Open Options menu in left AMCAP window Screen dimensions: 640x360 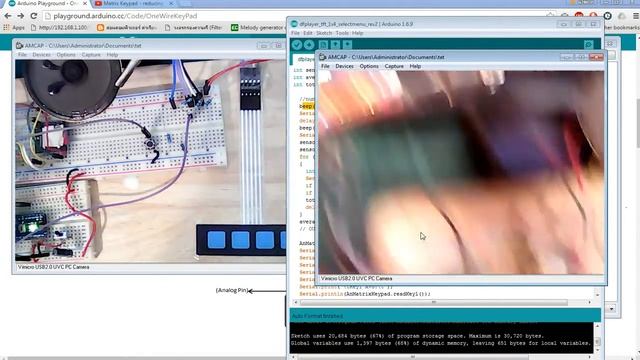[66, 55]
